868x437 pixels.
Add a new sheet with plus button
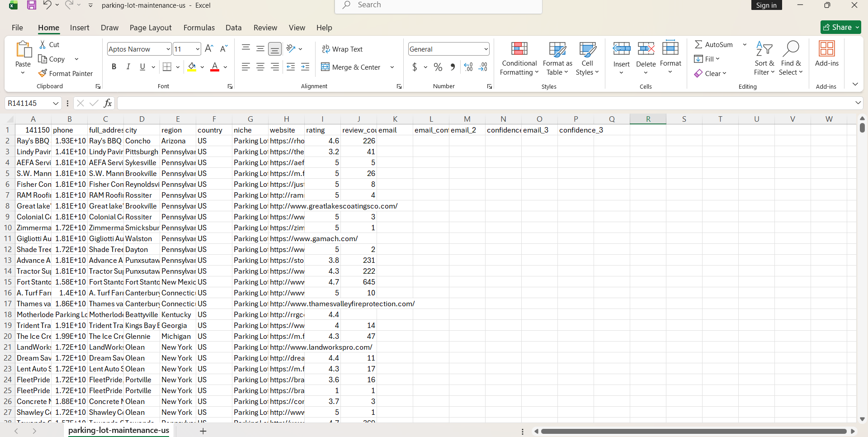click(x=203, y=431)
